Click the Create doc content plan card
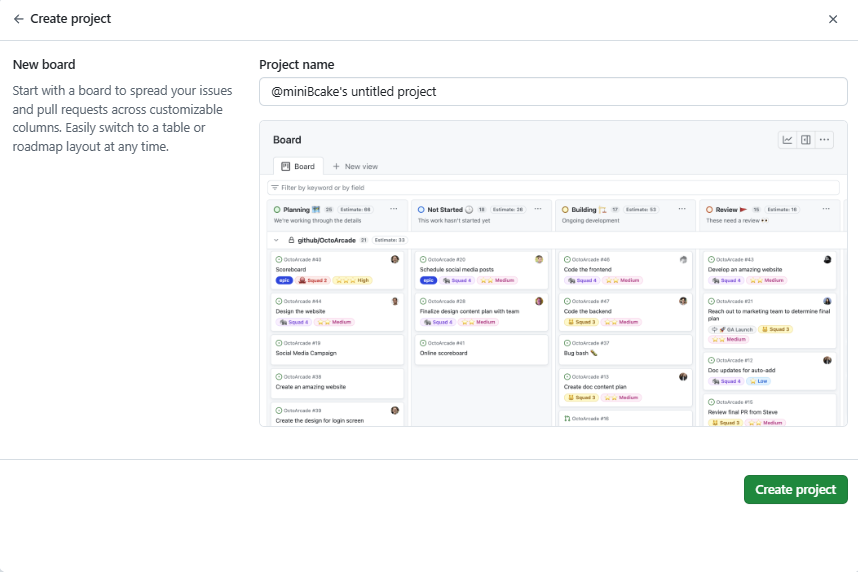This screenshot has width=858, height=572. pyautogui.click(x=625, y=388)
